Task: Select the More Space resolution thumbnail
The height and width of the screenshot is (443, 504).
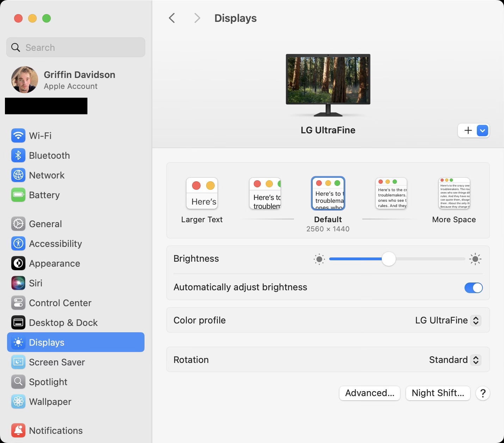Action: click(x=454, y=193)
